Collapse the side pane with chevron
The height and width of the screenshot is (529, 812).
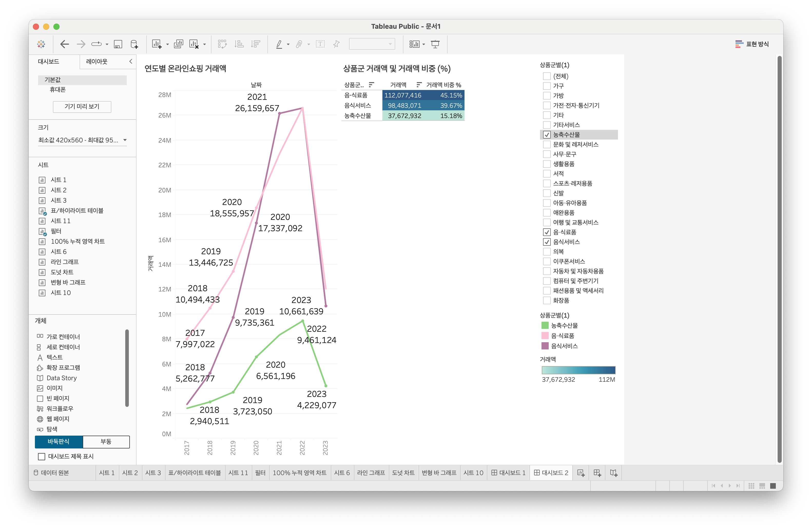point(131,61)
